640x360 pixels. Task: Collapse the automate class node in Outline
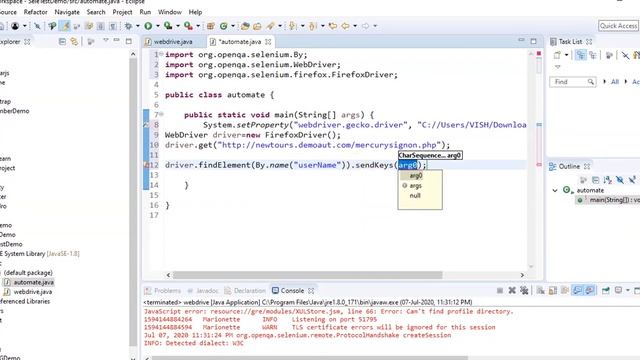tap(555, 190)
